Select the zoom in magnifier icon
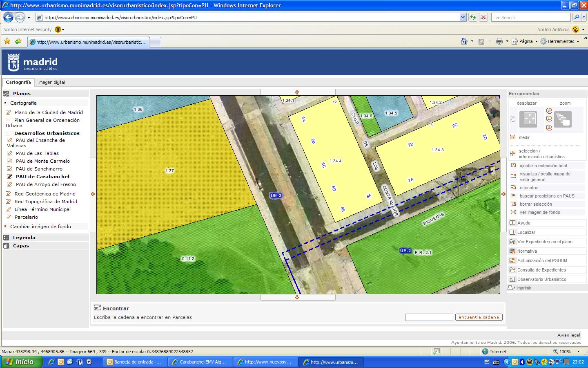588x368 pixels. tap(549, 111)
